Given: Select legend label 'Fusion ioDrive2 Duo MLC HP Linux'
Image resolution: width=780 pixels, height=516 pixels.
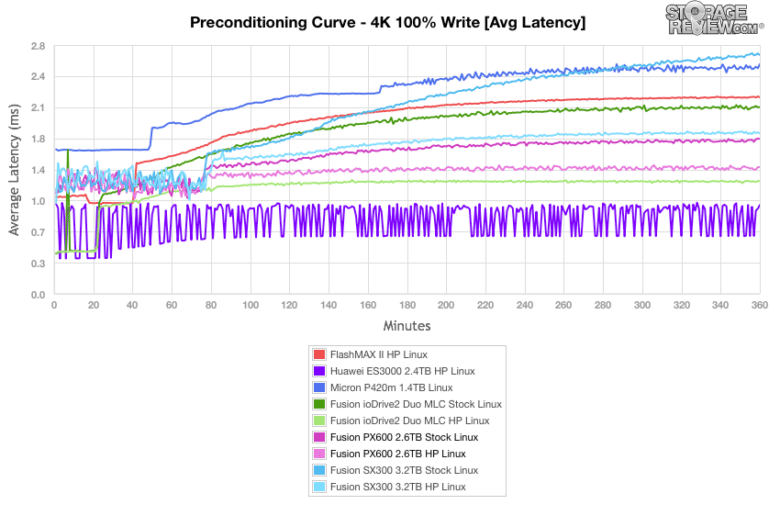Looking at the screenshot, I should point(410,421).
